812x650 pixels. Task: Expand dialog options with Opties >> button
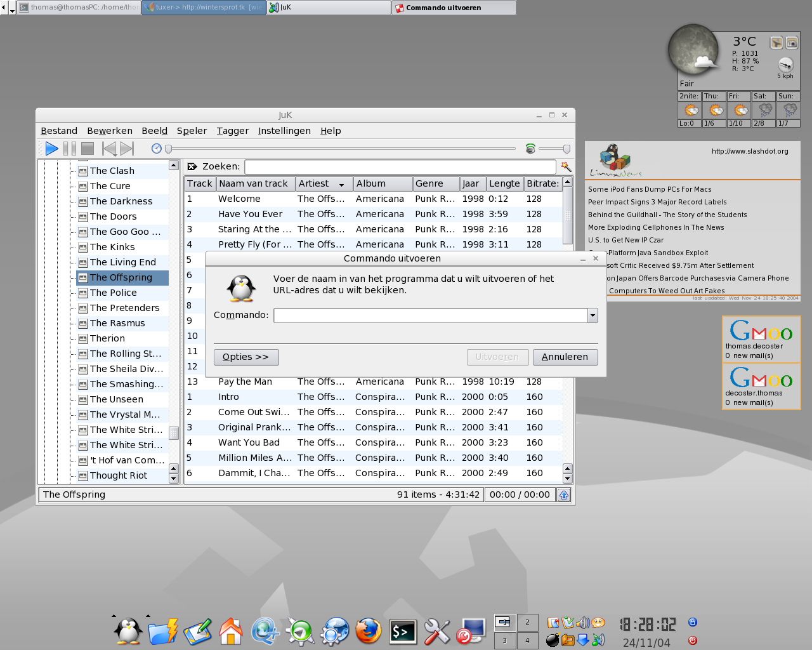pyautogui.click(x=246, y=357)
